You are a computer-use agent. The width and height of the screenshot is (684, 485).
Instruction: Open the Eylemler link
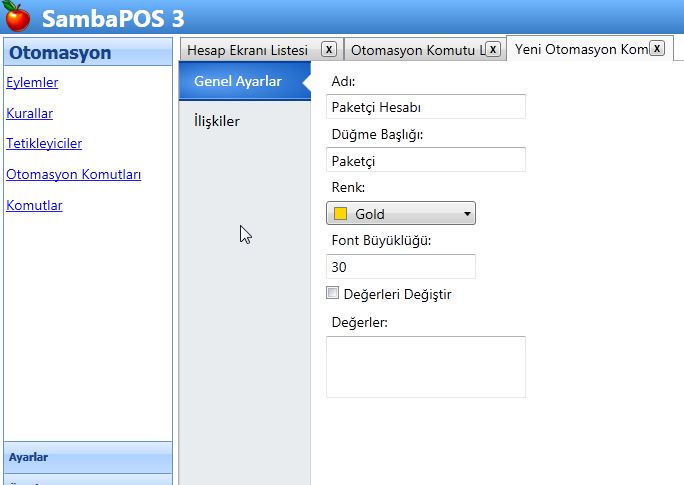(x=32, y=83)
